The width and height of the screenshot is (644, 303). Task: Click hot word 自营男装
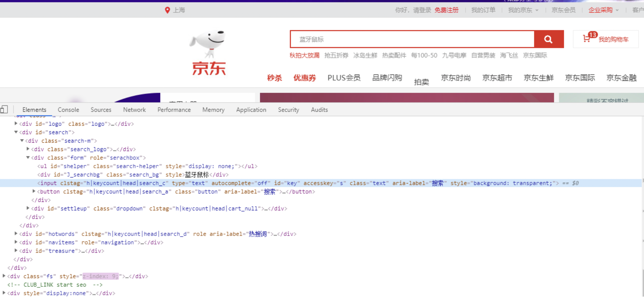pyautogui.click(x=483, y=55)
